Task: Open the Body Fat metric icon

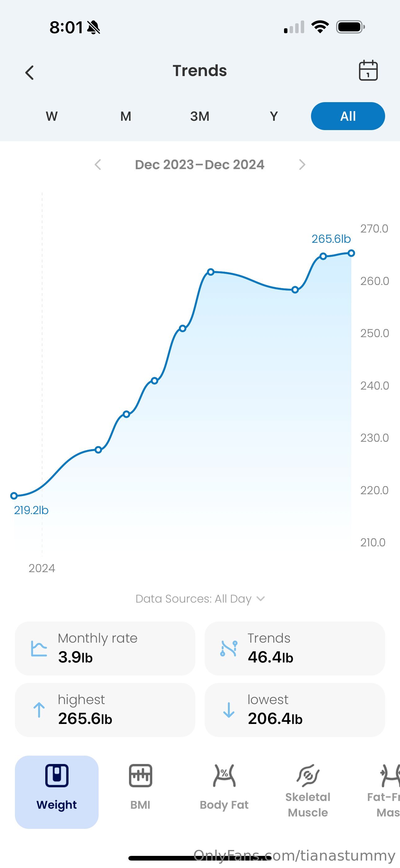Action: [224, 776]
